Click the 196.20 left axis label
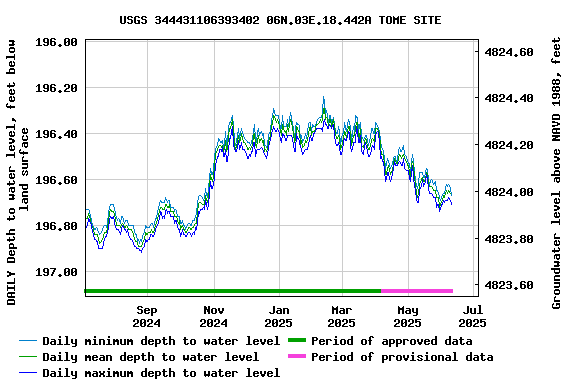This screenshot has height=384, width=576. pos(56,88)
